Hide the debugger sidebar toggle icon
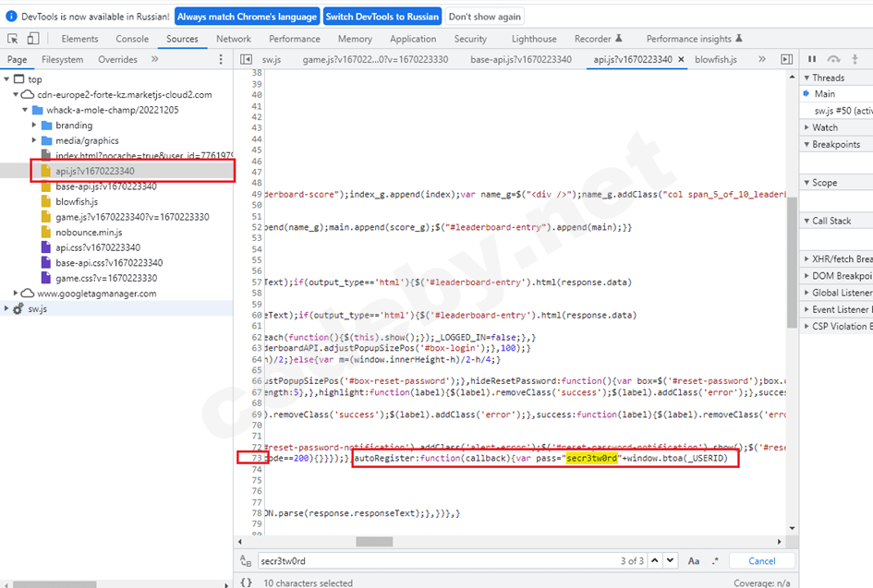Viewport: 873px width, 588px height. click(787, 59)
